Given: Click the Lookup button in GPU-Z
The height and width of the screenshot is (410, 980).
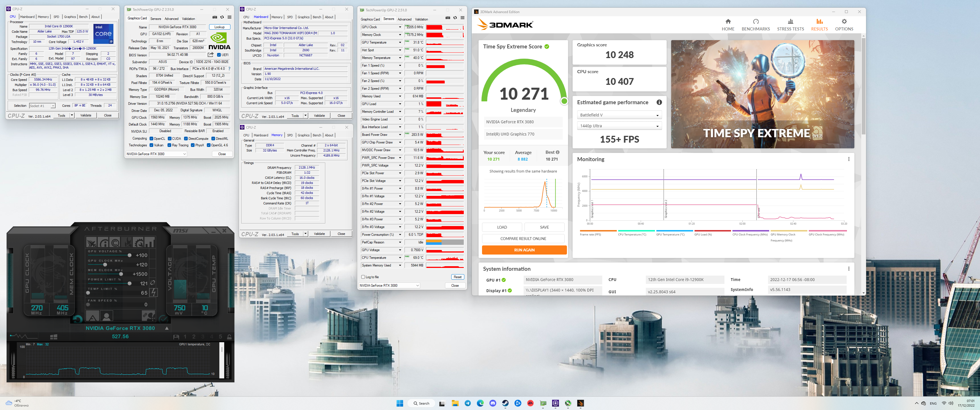Looking at the screenshot, I should point(220,27).
